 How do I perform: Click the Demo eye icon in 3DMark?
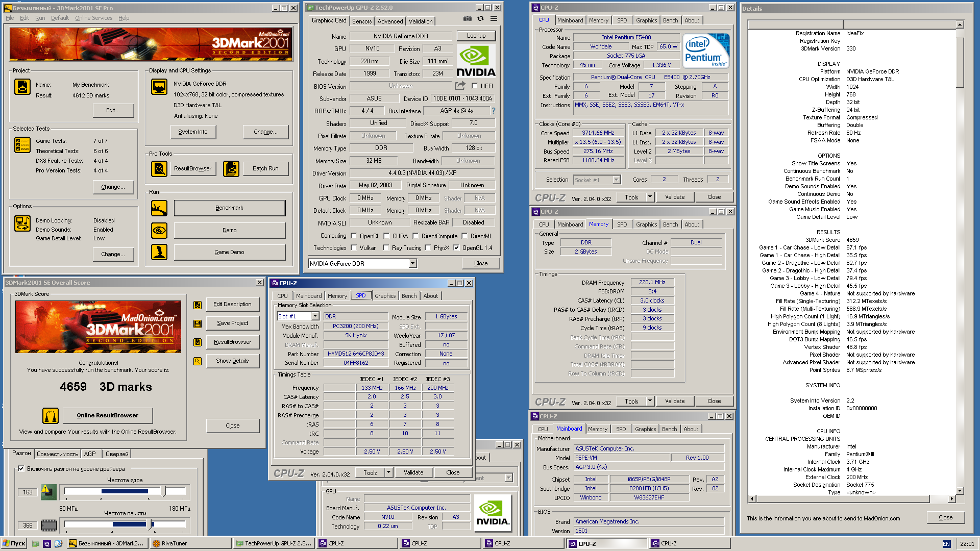(159, 231)
